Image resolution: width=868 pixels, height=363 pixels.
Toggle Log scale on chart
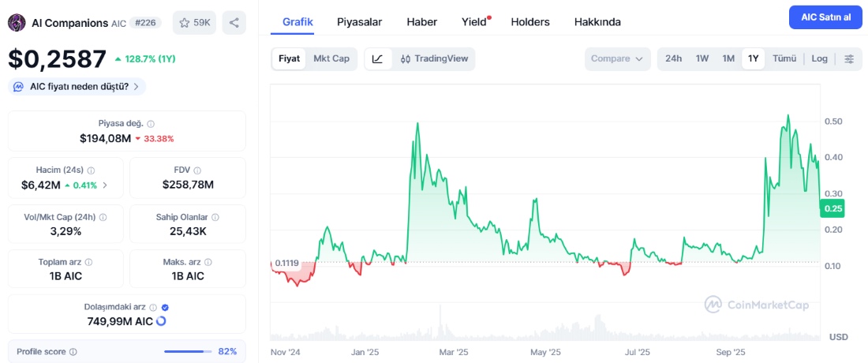tap(819, 58)
